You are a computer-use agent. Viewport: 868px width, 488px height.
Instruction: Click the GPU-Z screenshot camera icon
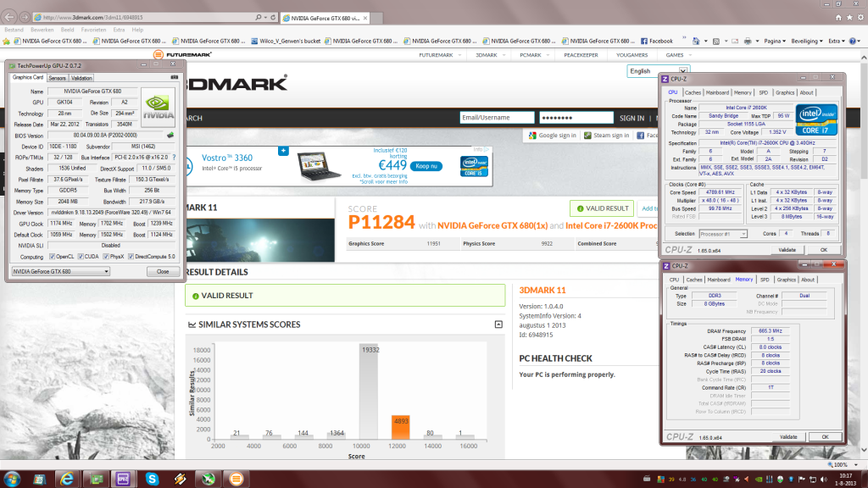coord(175,77)
